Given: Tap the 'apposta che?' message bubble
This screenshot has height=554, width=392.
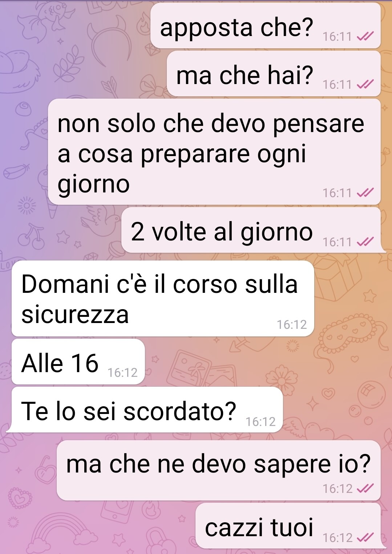Looking at the screenshot, I should 266,25.
